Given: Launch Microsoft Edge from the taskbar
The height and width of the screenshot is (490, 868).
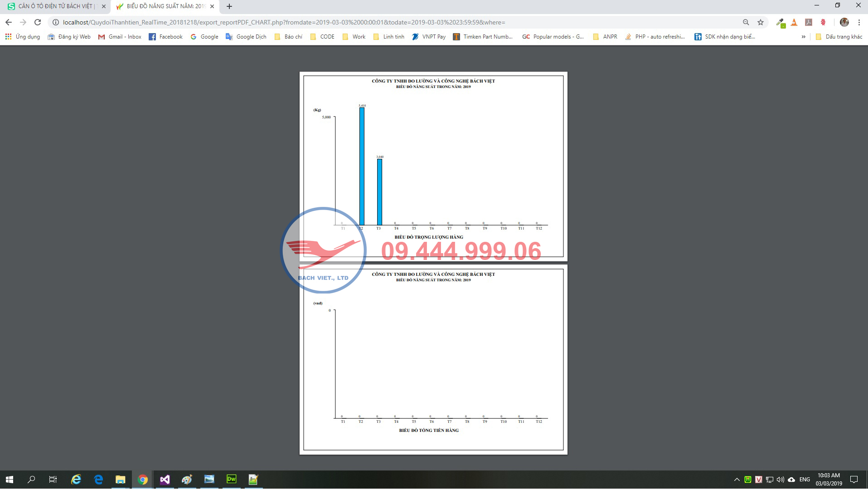Looking at the screenshot, I should coord(98,480).
